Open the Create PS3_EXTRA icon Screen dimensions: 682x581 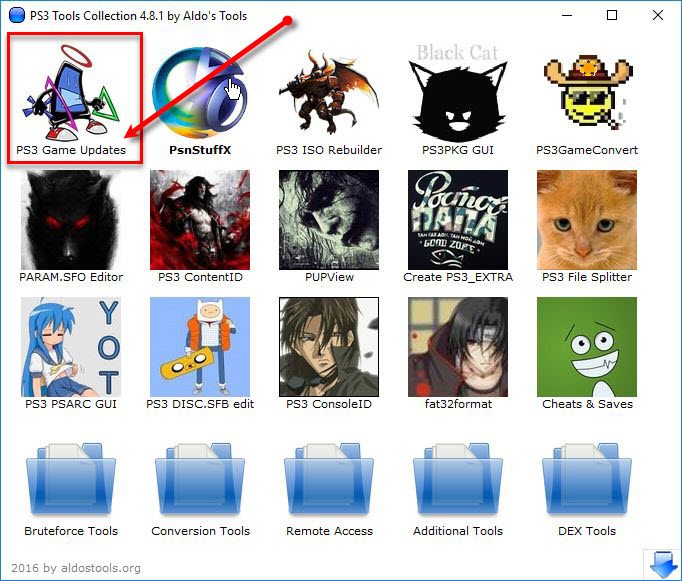coord(458,220)
